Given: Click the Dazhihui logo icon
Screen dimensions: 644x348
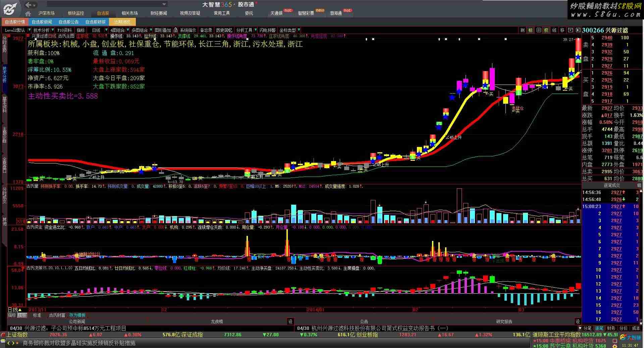Looking at the screenshot, I should click(10, 9).
